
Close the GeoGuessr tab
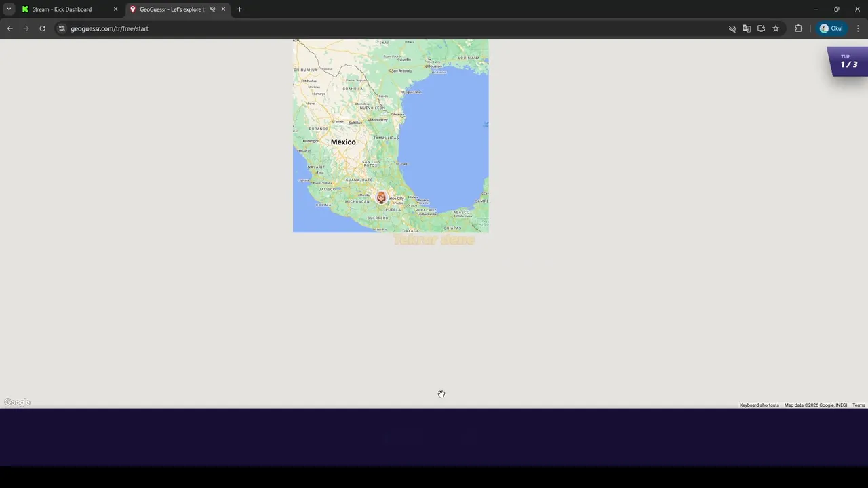point(223,9)
